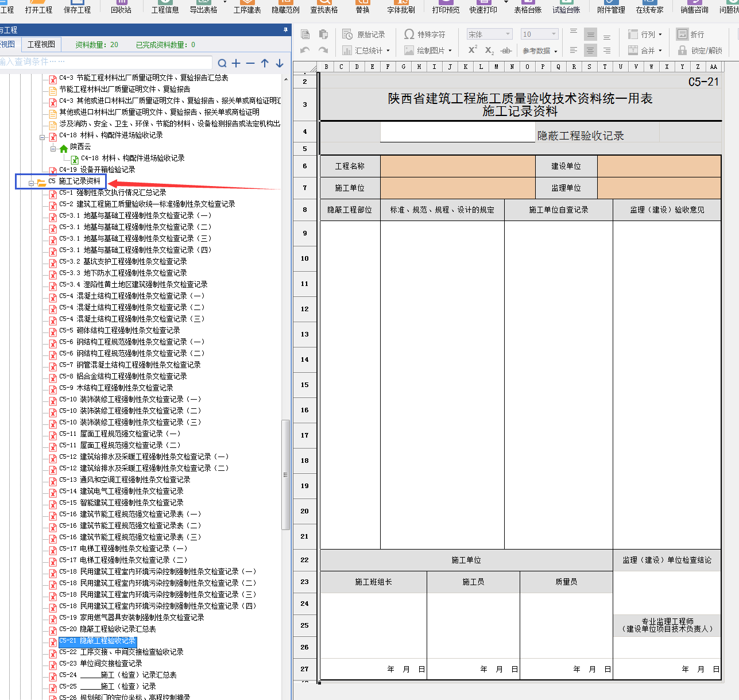Apply subscript X₂ formatting
The height and width of the screenshot is (700, 739).
coord(489,51)
